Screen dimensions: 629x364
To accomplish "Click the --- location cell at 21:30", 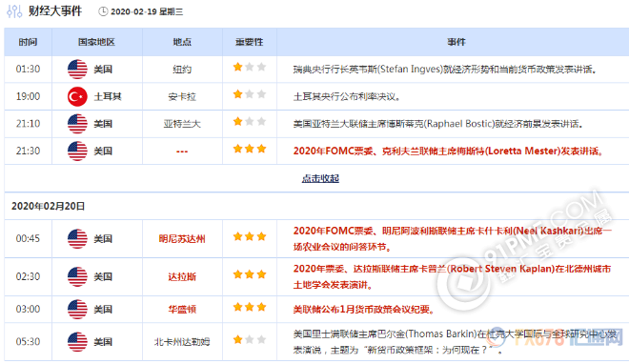I will 182,152.
